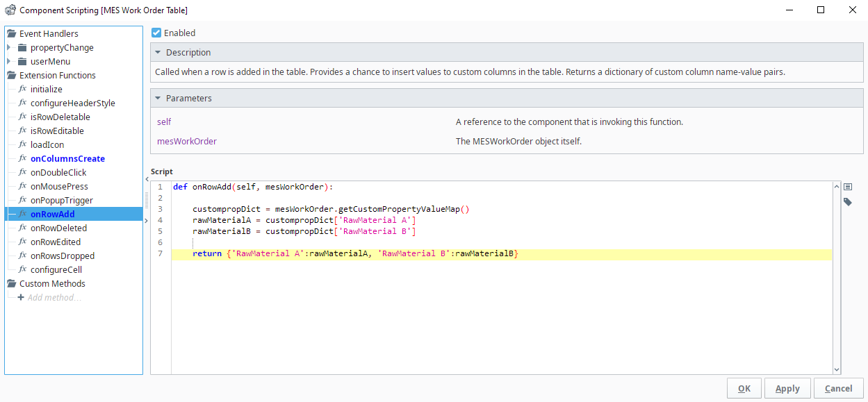
Task: Click the Extension Functions folder icon
Action: [11, 75]
